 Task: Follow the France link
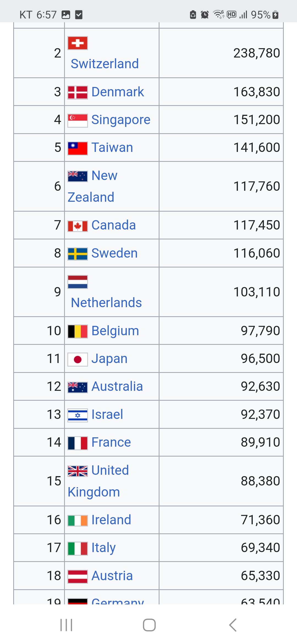111,442
